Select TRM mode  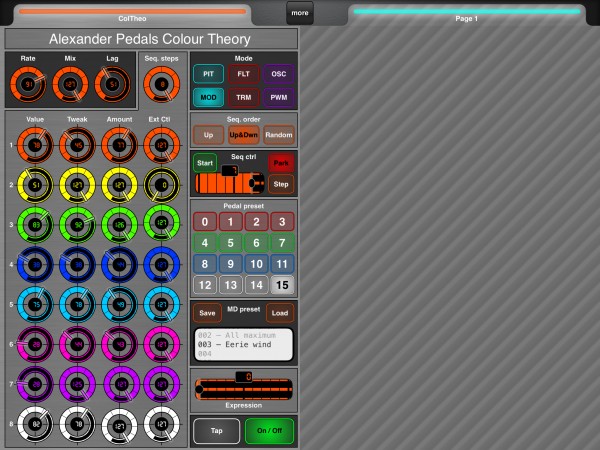click(244, 97)
